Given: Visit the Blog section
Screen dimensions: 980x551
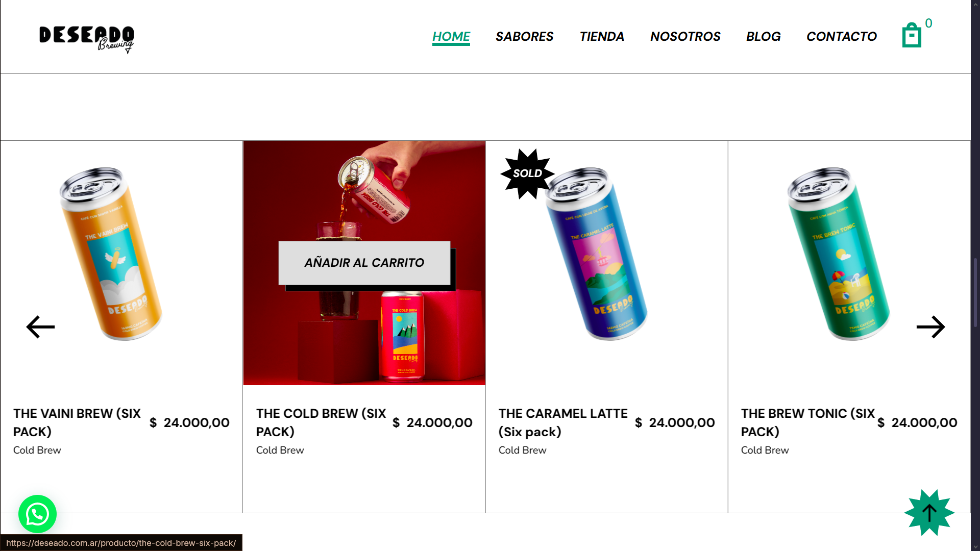Looking at the screenshot, I should click(763, 37).
